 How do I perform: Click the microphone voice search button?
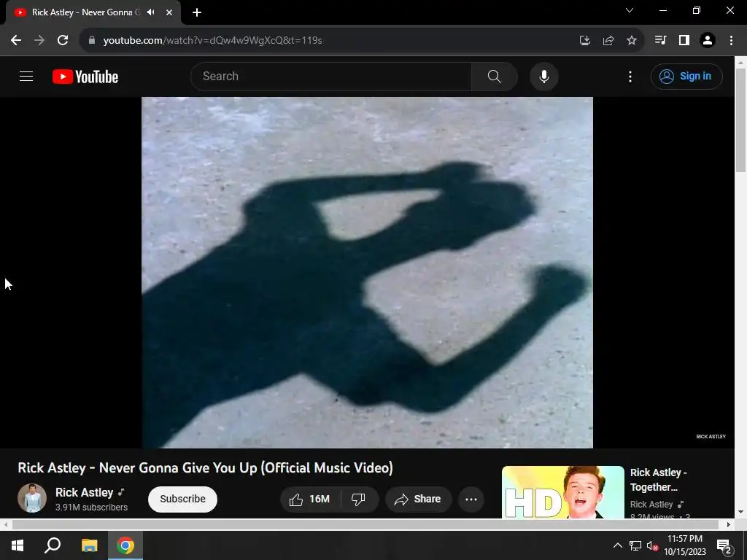(544, 76)
